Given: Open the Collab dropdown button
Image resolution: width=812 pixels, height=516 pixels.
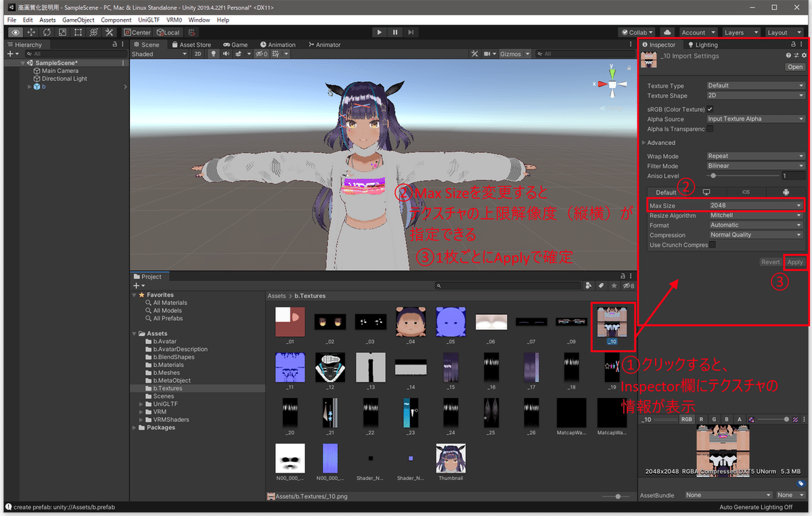Looking at the screenshot, I should 637,32.
